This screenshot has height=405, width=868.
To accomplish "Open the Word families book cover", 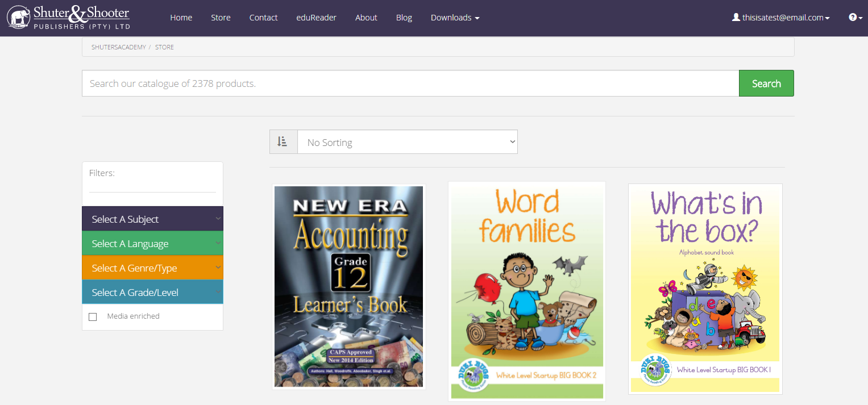I will (x=527, y=291).
